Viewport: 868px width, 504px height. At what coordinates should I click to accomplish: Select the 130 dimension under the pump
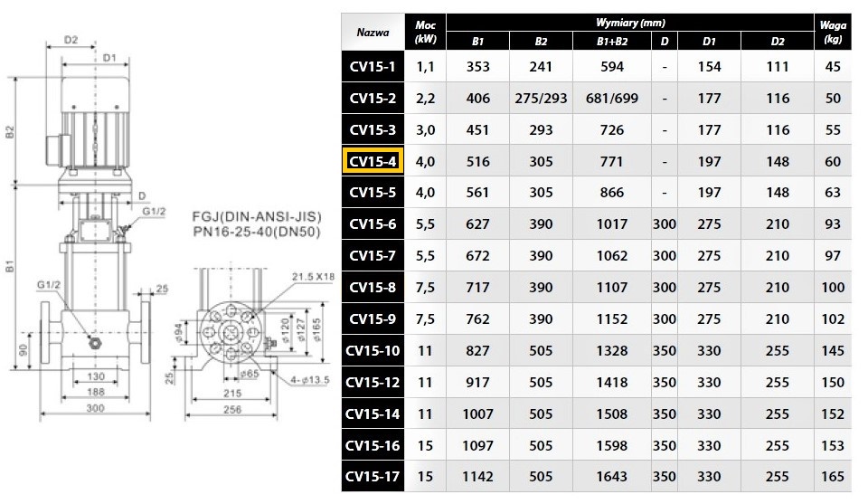pos(96,376)
